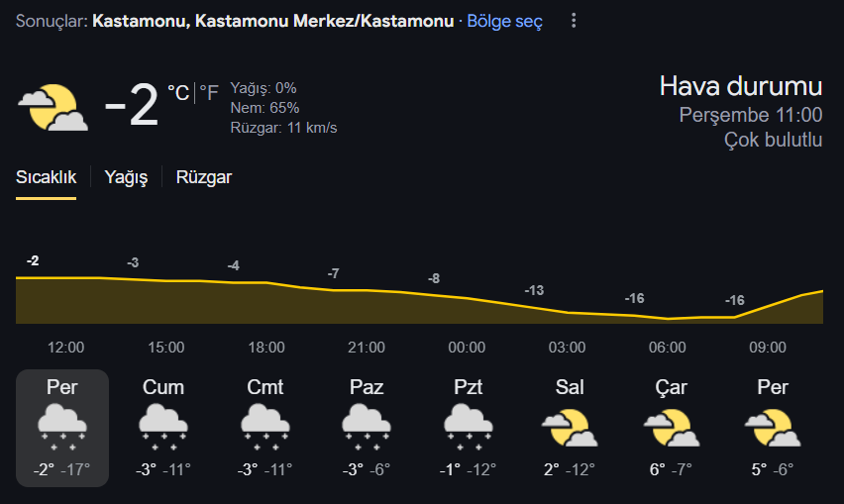The width and height of the screenshot is (844, 504).
Task: Select the Sıcaklık temperature tab
Action: (x=46, y=177)
